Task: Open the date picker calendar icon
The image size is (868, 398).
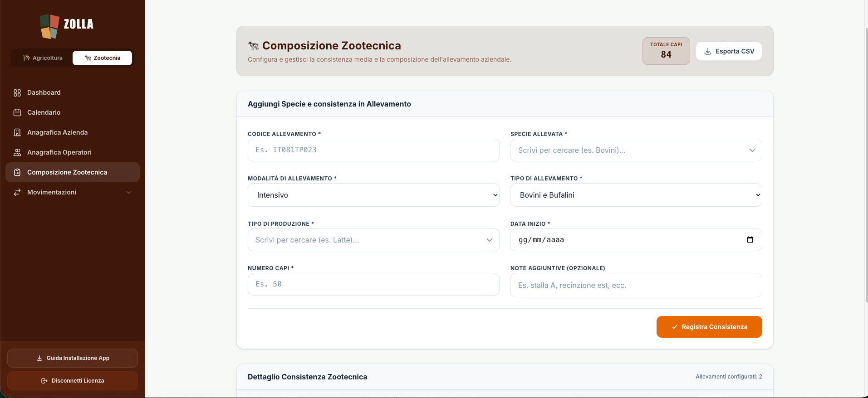Action: 750,240
